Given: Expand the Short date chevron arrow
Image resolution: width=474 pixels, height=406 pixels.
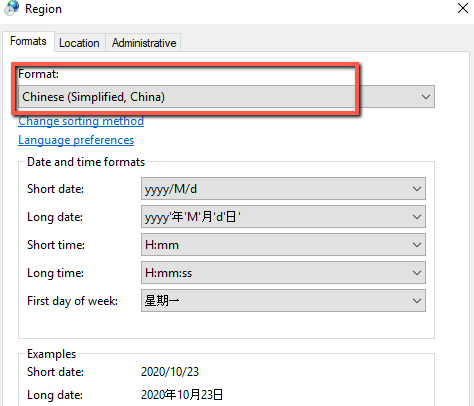Looking at the screenshot, I should (417, 189).
